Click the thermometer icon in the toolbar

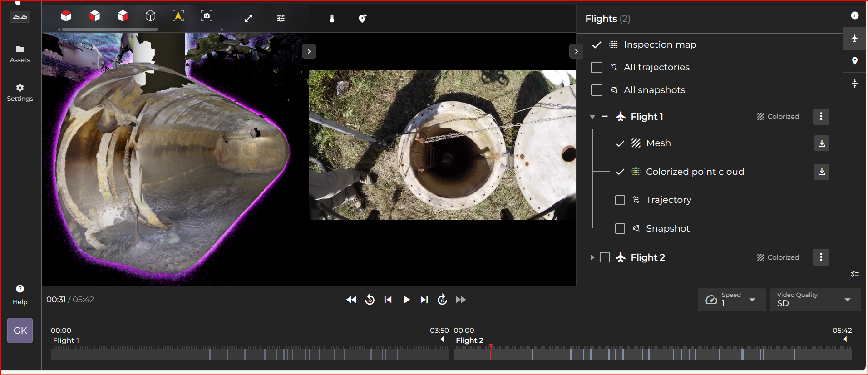point(332,19)
